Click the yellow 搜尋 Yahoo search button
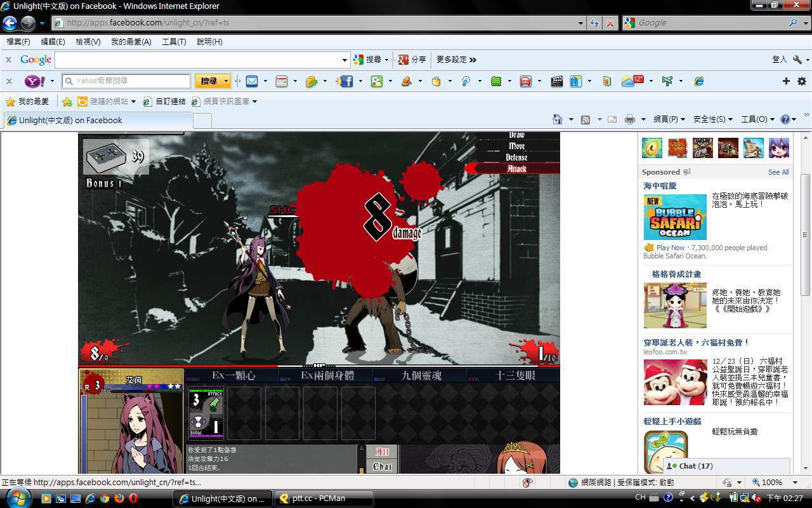This screenshot has height=508, width=812. coord(209,81)
